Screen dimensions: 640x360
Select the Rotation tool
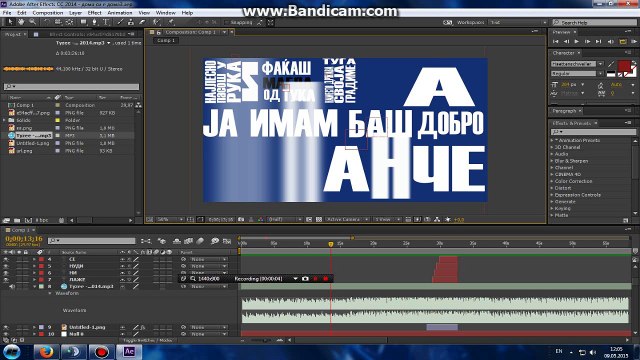coord(47,22)
